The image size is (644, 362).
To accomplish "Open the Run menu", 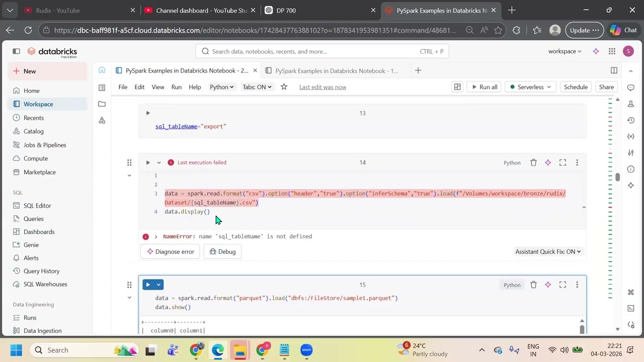I will click(176, 87).
